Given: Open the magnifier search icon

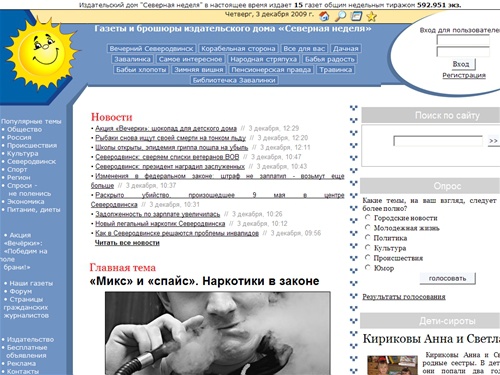Looking at the screenshot, I should [x=340, y=16].
